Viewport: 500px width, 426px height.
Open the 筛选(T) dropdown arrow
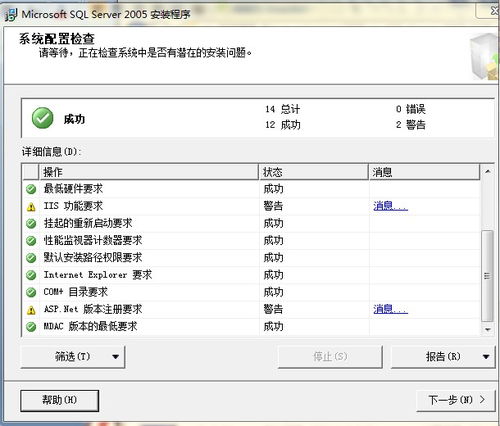pos(115,357)
